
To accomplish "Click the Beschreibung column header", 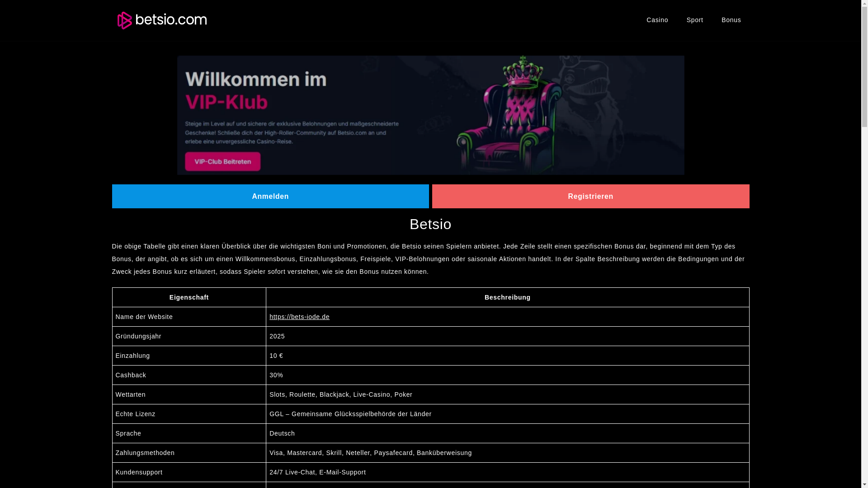I will tap(507, 297).
